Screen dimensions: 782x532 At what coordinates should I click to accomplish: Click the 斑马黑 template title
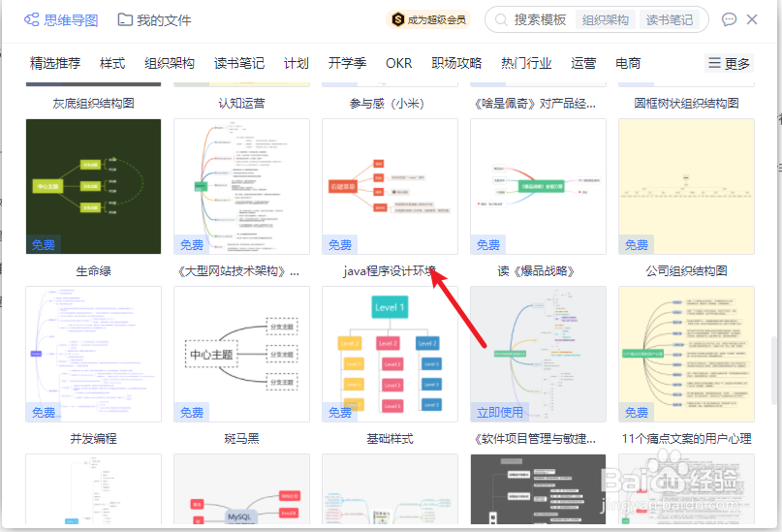(242, 439)
